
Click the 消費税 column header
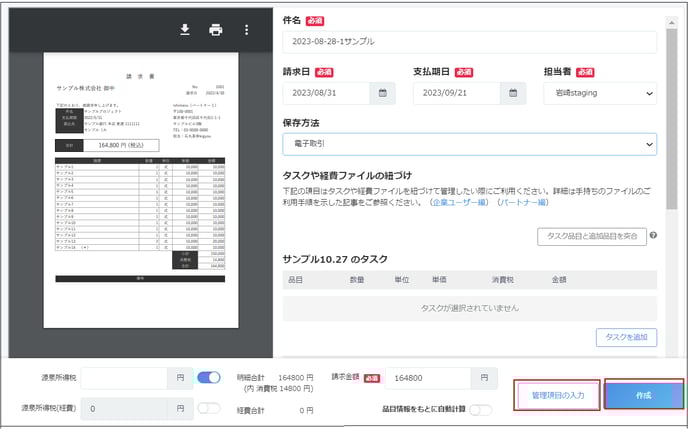pyautogui.click(x=502, y=280)
